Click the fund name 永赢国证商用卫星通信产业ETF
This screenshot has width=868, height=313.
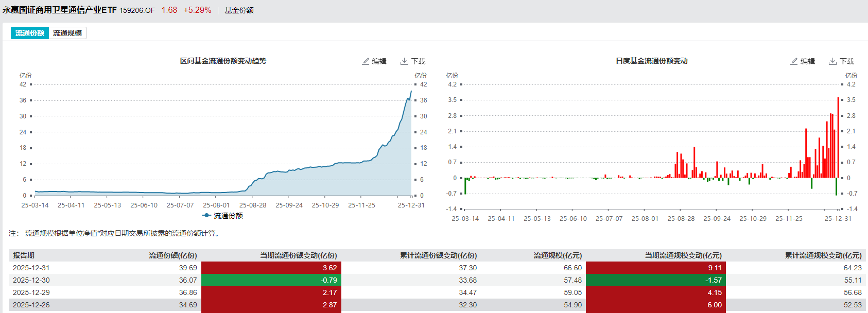[60, 10]
